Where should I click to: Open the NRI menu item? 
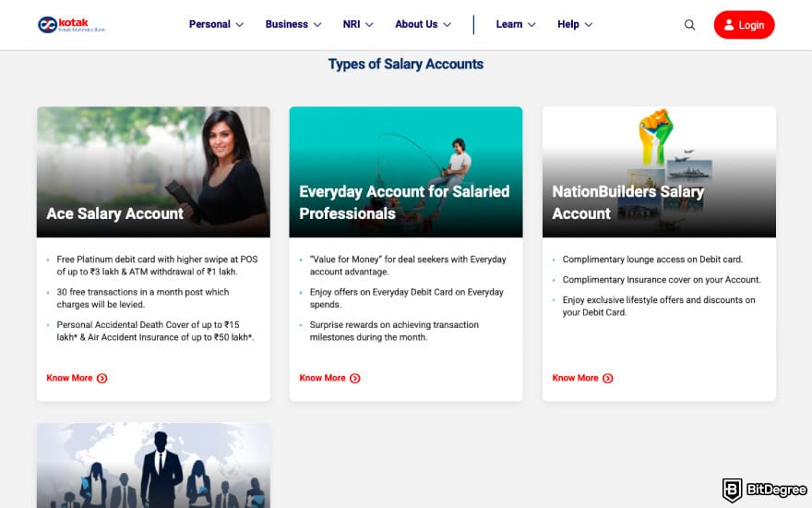click(x=358, y=24)
